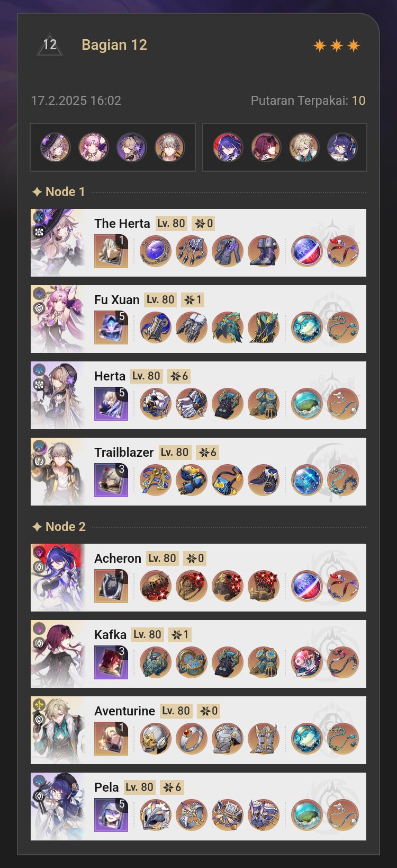Click Herta's body armor relic icon
397x868 pixels.
[228, 404]
